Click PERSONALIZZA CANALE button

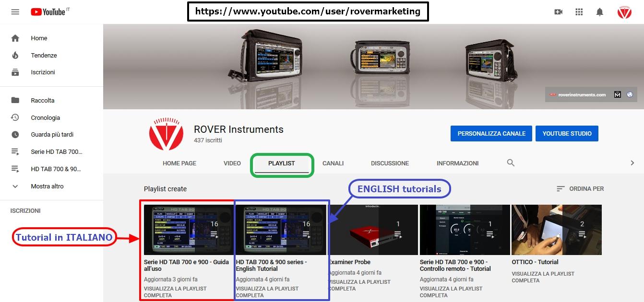491,134
